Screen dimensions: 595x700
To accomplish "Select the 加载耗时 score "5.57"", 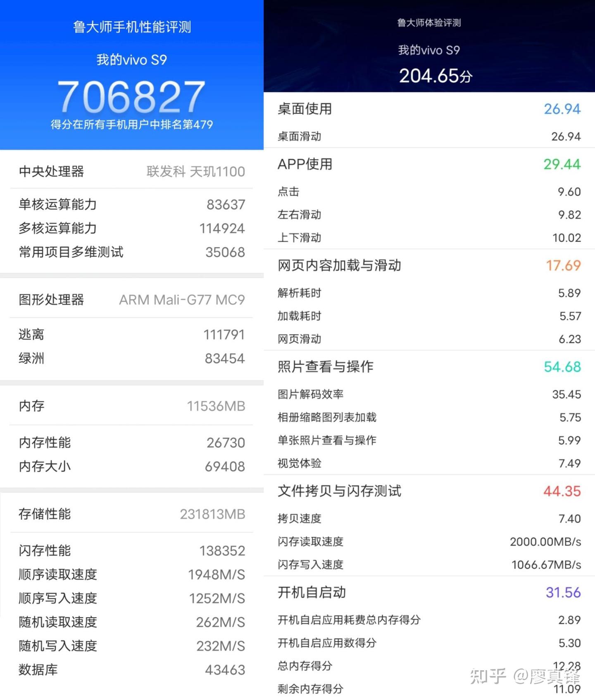I will (570, 316).
